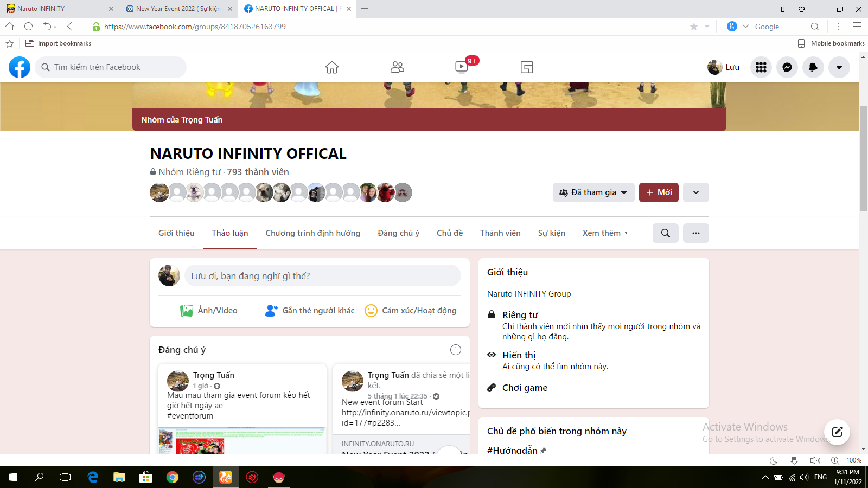Screen dimensions: 868x488
Task: Open the browser hamburger main menu
Action: (857, 27)
